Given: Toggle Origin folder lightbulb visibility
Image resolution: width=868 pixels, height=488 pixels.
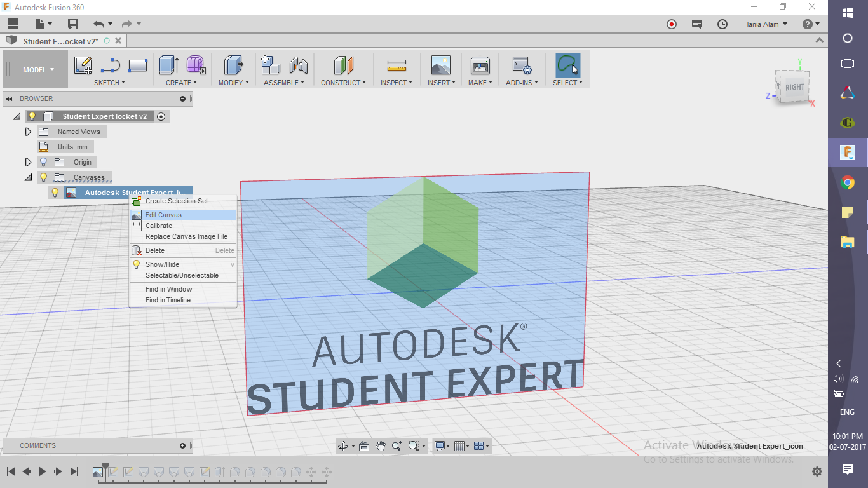Looking at the screenshot, I should [43, 162].
